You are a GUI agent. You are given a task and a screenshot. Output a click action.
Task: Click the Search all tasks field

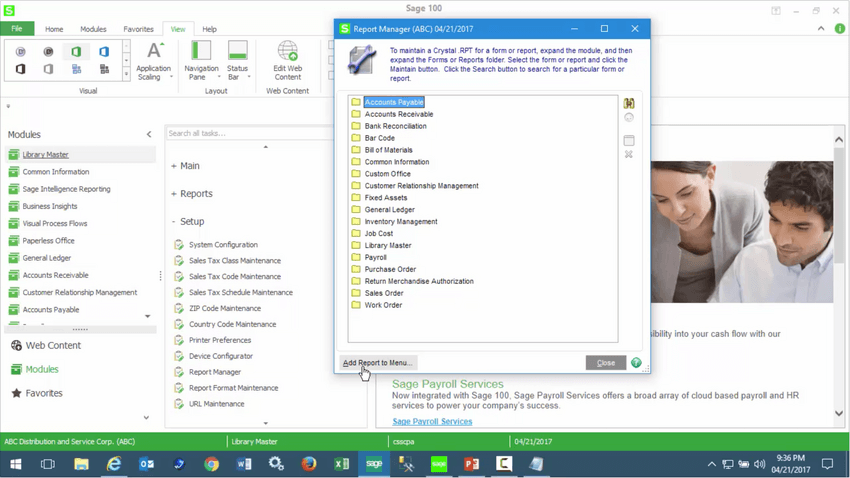[249, 133]
